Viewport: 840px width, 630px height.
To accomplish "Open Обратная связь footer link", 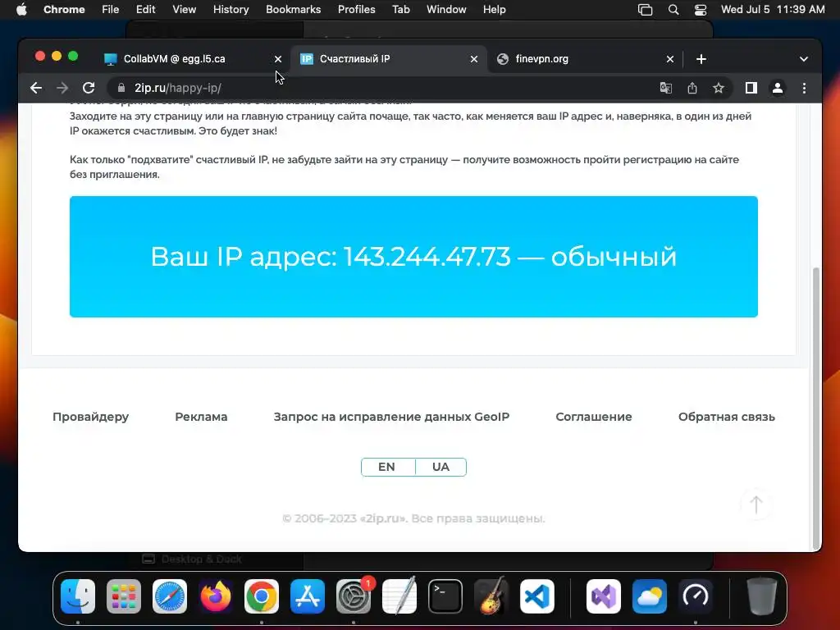I will point(727,417).
